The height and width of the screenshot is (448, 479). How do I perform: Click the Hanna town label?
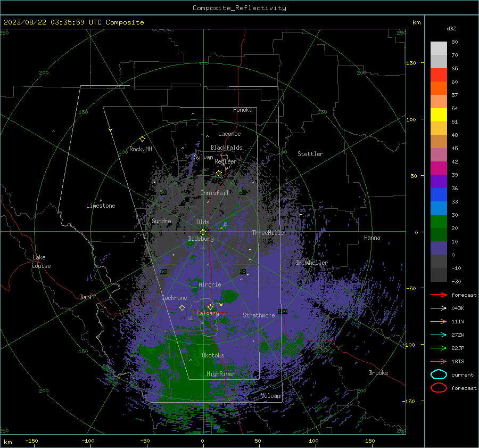372,238
